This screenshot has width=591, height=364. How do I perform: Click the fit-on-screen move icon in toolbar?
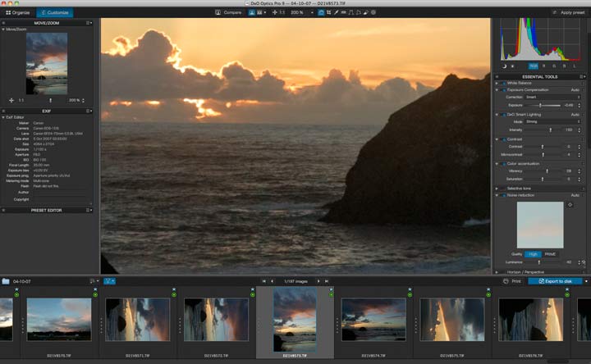pyautogui.click(x=274, y=12)
